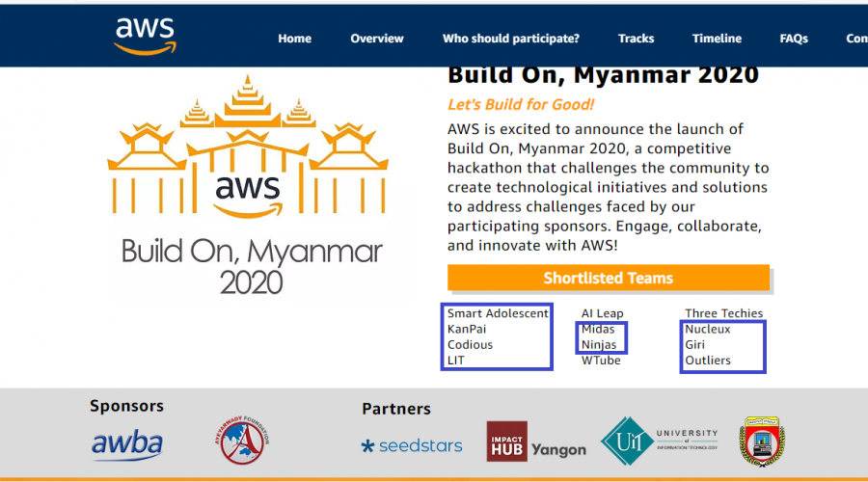This screenshot has height=482, width=868.
Task: Click the AWS logo in header
Action: 145,36
